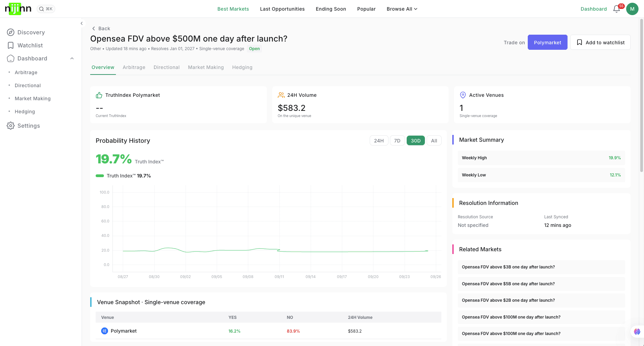Click the 24H Volume people icon
The height and width of the screenshot is (346, 644).
coord(281,95)
